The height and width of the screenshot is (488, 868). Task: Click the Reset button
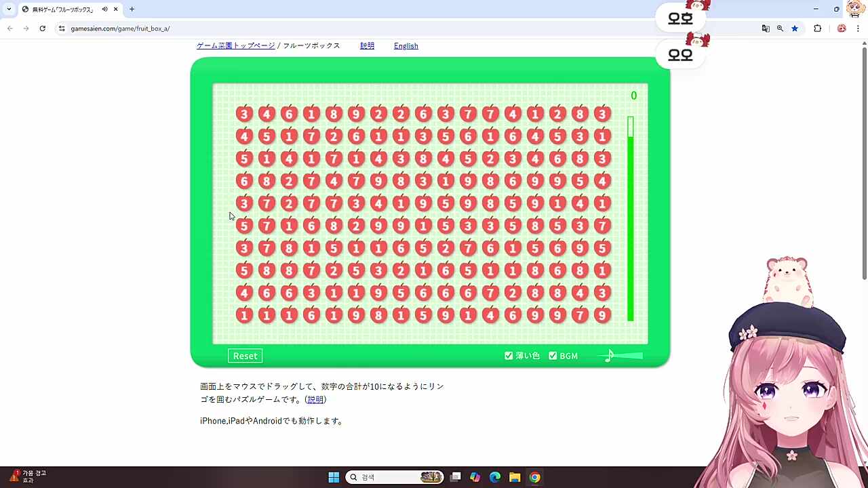(x=245, y=356)
